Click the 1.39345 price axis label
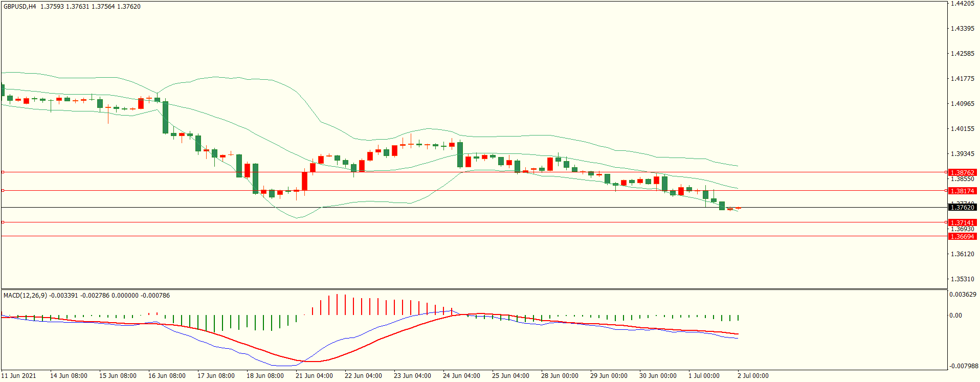This screenshot has width=980, height=382. click(963, 154)
